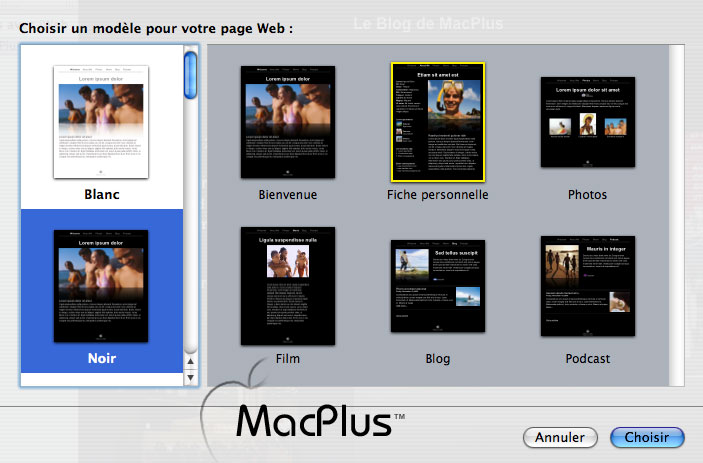
Task: Click the Blog label
Action: (x=438, y=359)
